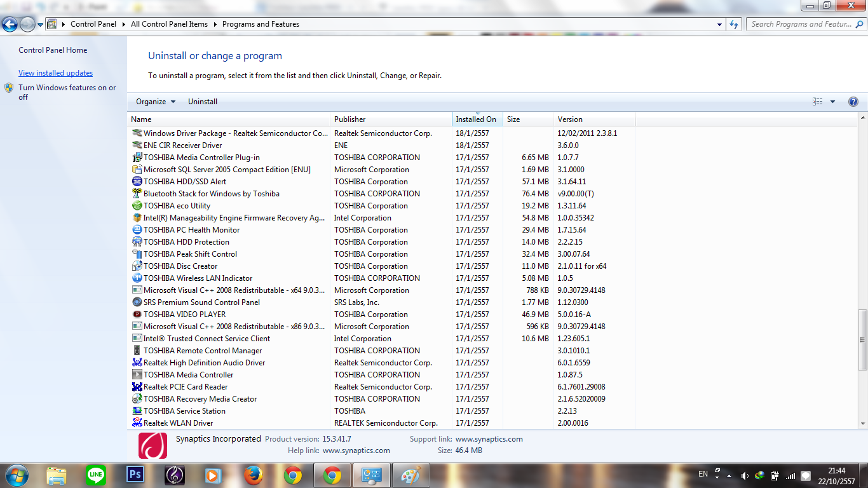Click the program list vertical scrollbar thumb
Screen dimensions: 868x488
[862, 339]
